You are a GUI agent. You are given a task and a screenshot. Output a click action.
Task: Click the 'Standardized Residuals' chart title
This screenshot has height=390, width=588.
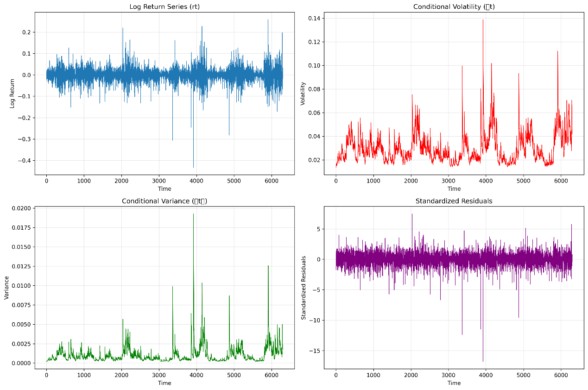point(454,201)
